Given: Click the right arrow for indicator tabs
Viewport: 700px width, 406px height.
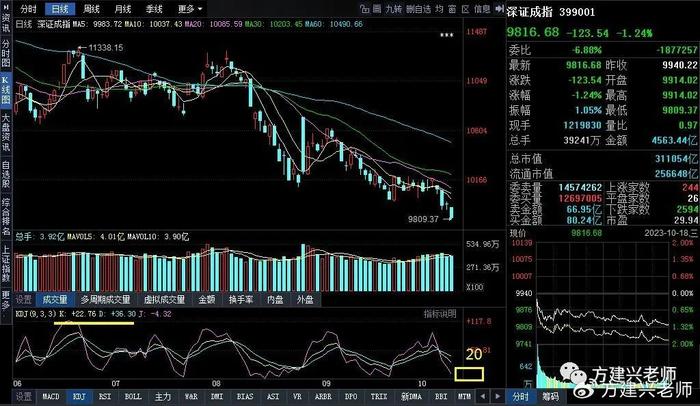Looking at the screenshot, I should [x=497, y=396].
